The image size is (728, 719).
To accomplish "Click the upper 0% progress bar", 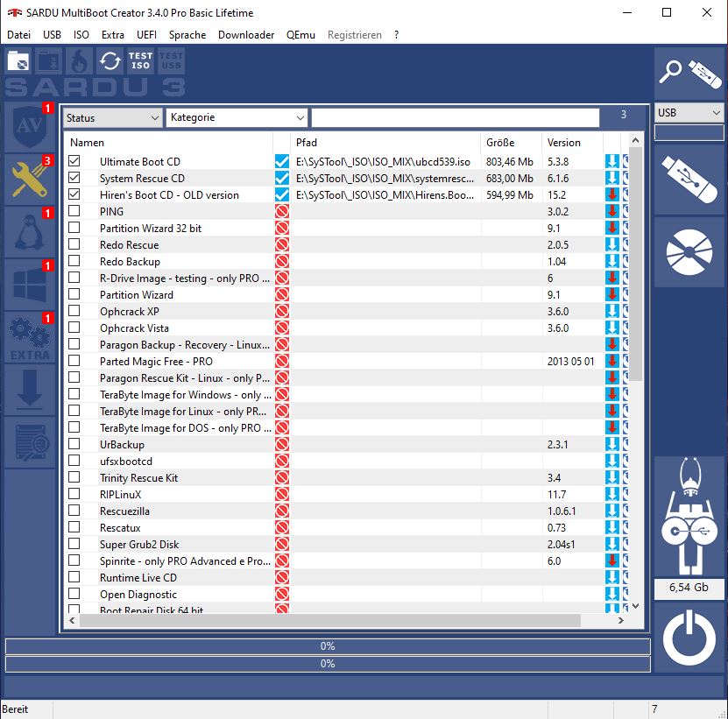I will (x=328, y=646).
